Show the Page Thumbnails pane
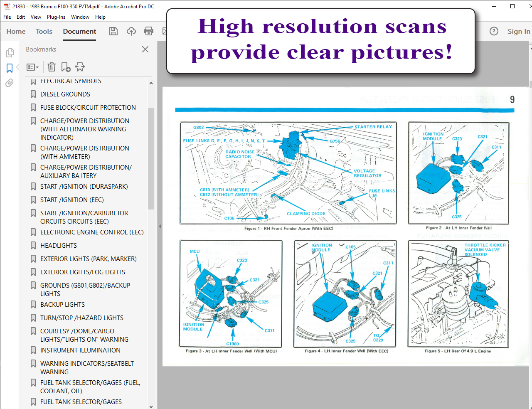 pyautogui.click(x=10, y=53)
